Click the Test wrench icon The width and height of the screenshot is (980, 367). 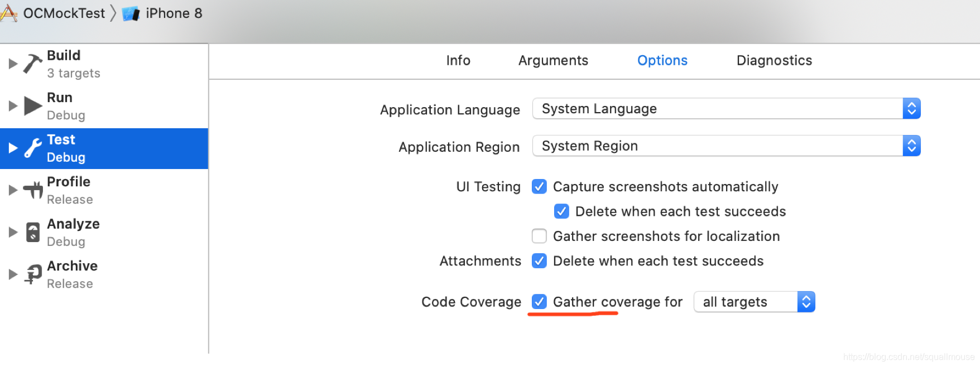click(33, 148)
